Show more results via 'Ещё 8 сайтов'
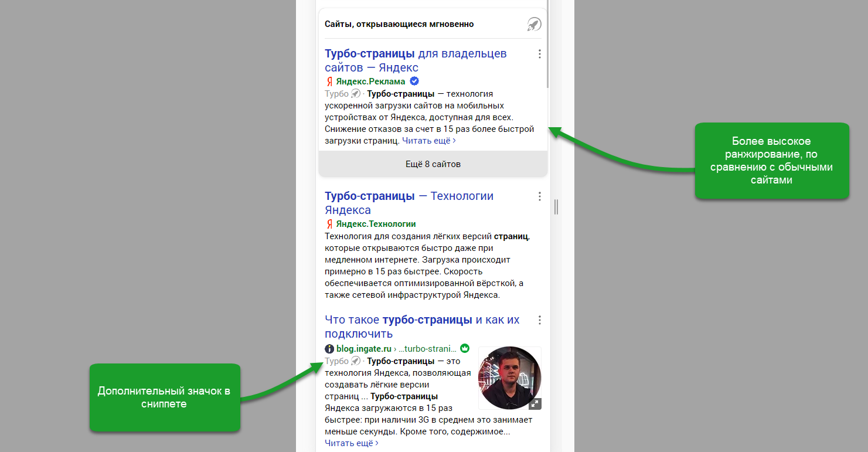 pyautogui.click(x=433, y=164)
